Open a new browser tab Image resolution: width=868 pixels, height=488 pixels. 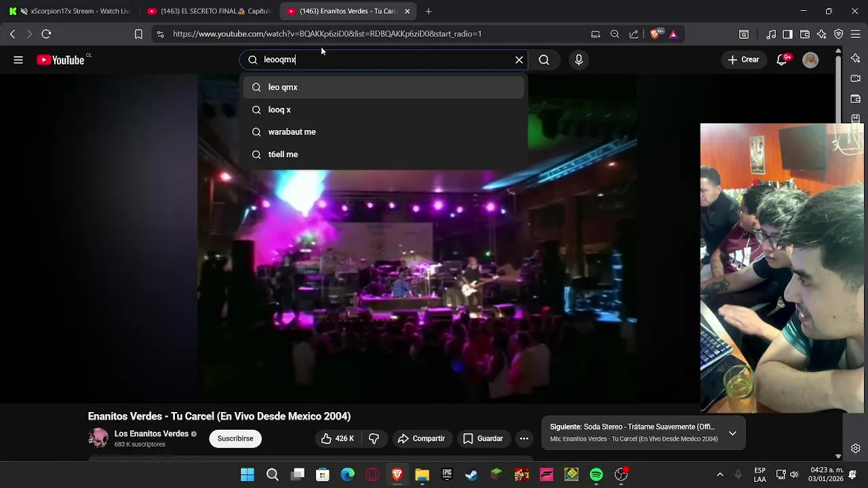coord(429,11)
